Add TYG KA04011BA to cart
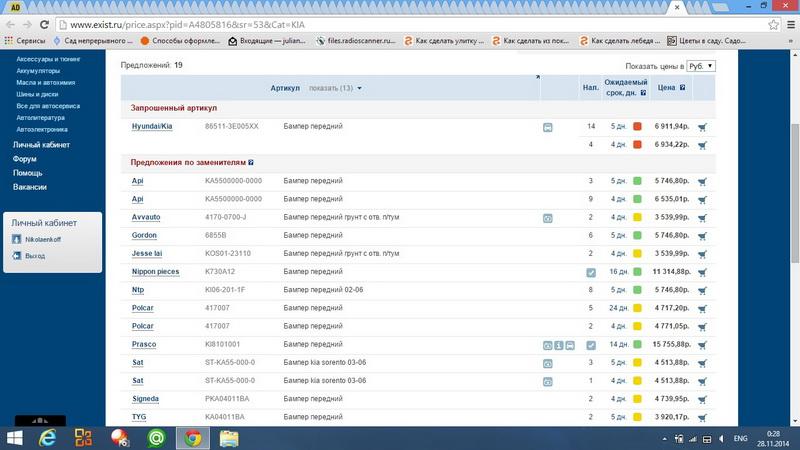Image resolution: width=800 pixels, height=450 pixels. [702, 418]
